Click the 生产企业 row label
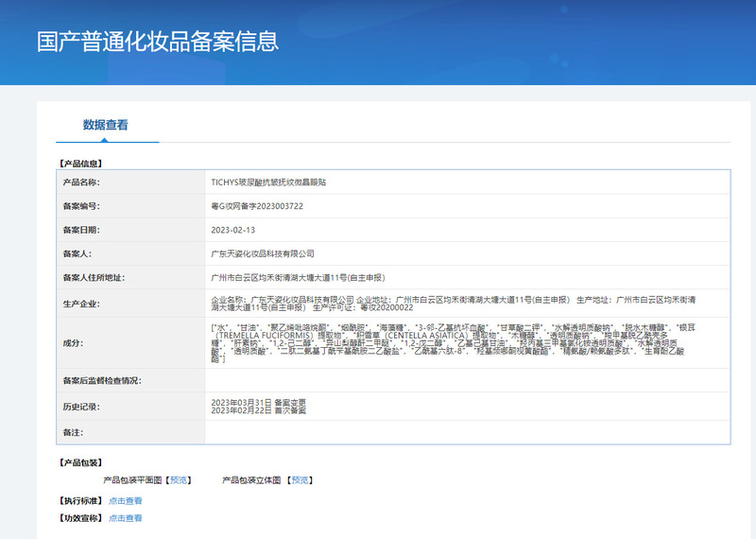 (81, 304)
